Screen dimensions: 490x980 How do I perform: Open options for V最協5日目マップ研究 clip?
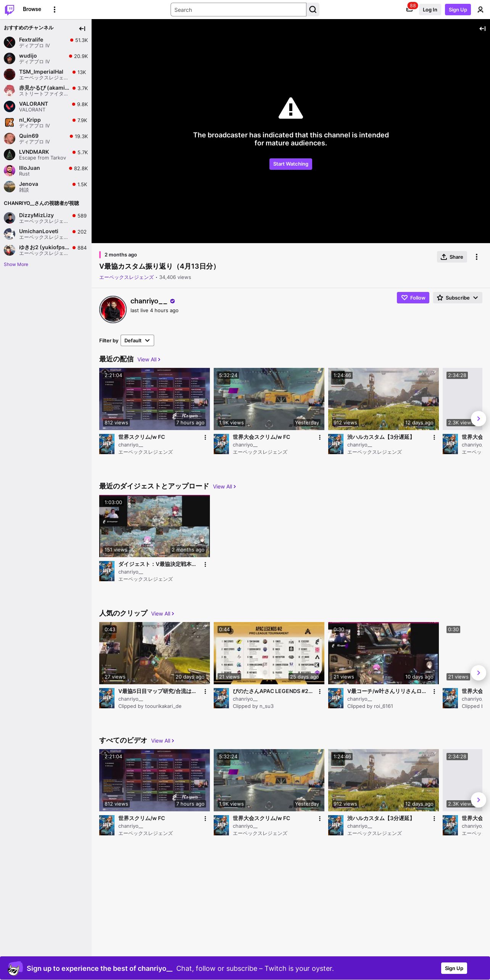tap(205, 691)
